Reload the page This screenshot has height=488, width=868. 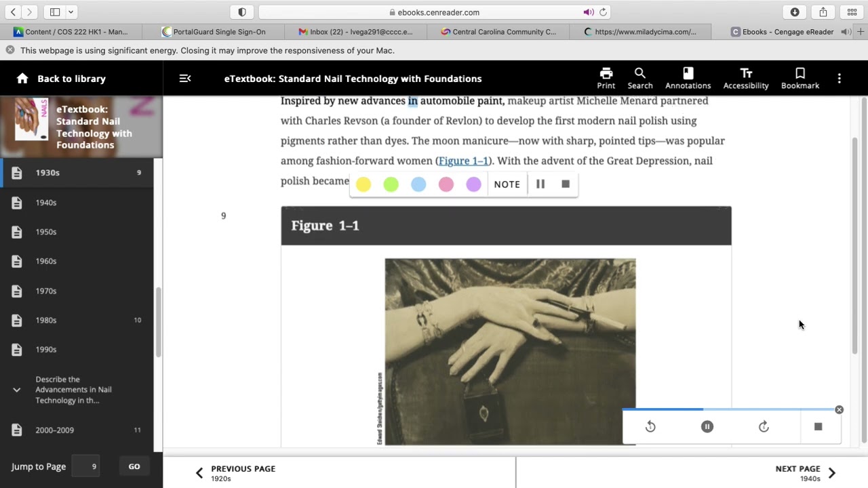[603, 12]
